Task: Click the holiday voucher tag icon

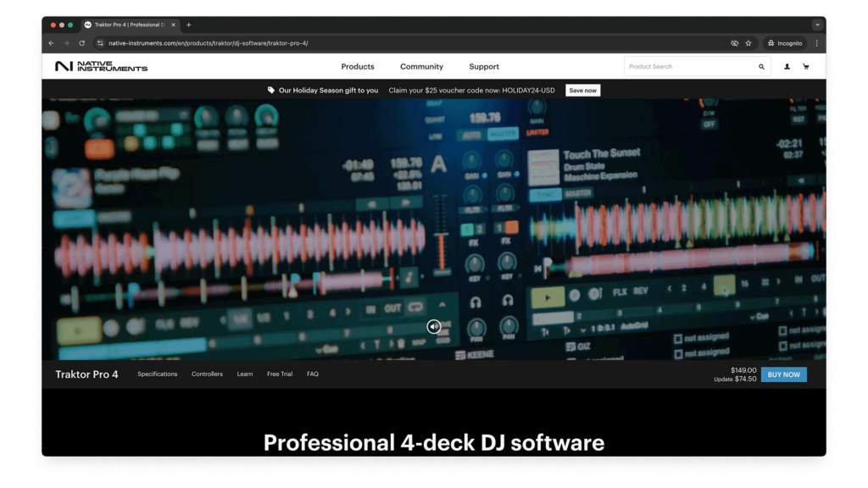Action: click(271, 90)
